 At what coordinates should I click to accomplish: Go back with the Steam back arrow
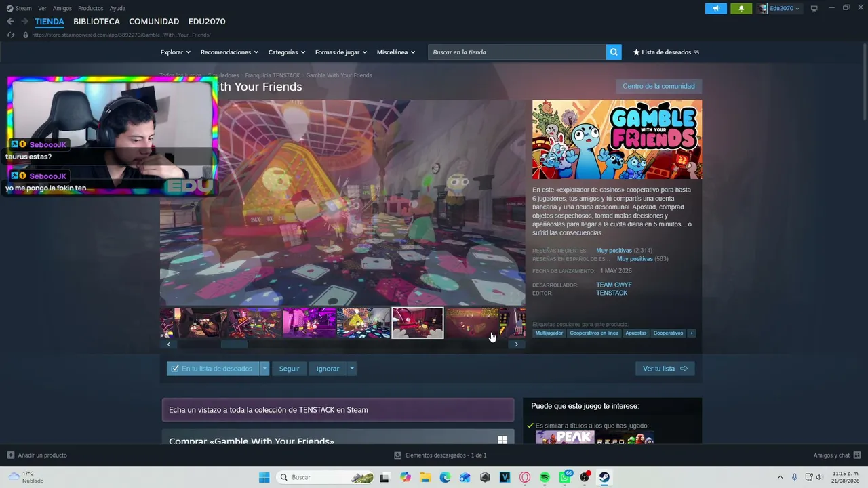pyautogui.click(x=10, y=22)
